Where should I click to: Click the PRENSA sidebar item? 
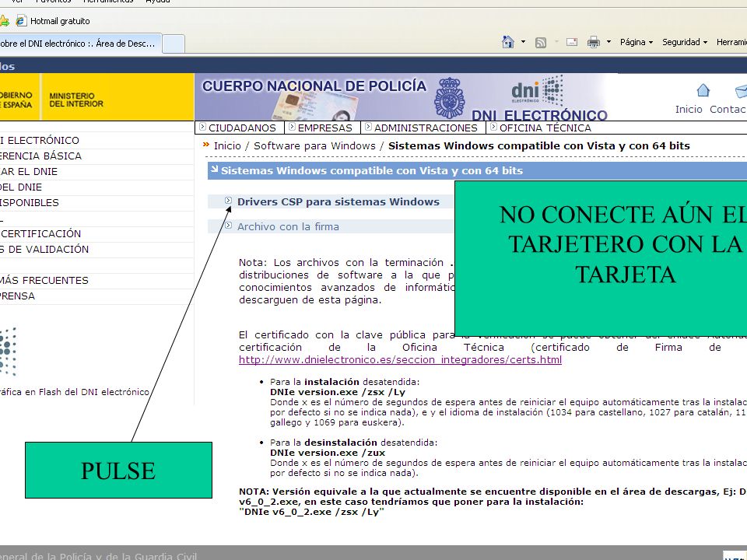(18, 296)
